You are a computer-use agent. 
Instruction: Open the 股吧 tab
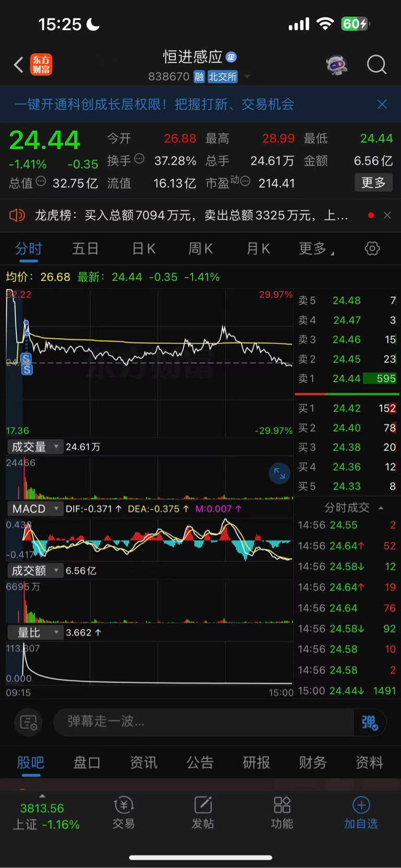coord(30,763)
